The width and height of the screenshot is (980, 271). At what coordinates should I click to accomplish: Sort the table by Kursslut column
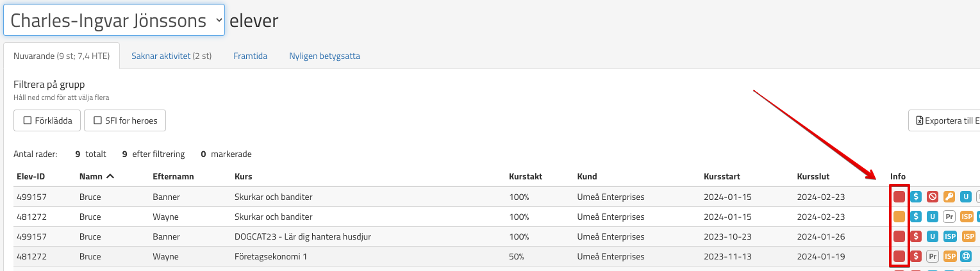(x=814, y=176)
